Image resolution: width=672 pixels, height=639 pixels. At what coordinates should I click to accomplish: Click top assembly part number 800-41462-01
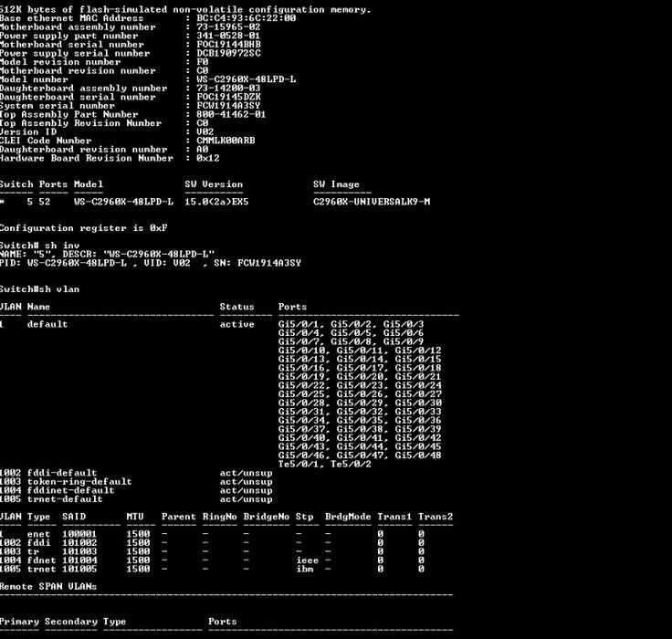(x=231, y=114)
